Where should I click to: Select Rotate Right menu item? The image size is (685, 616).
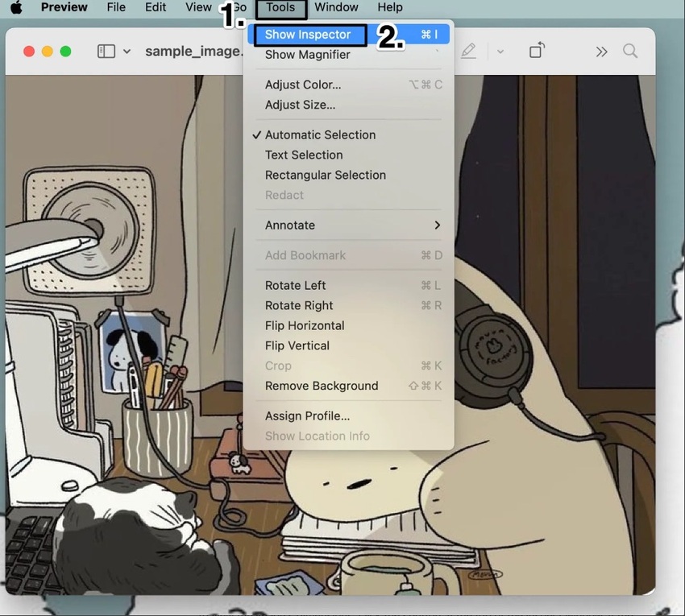tap(349, 306)
